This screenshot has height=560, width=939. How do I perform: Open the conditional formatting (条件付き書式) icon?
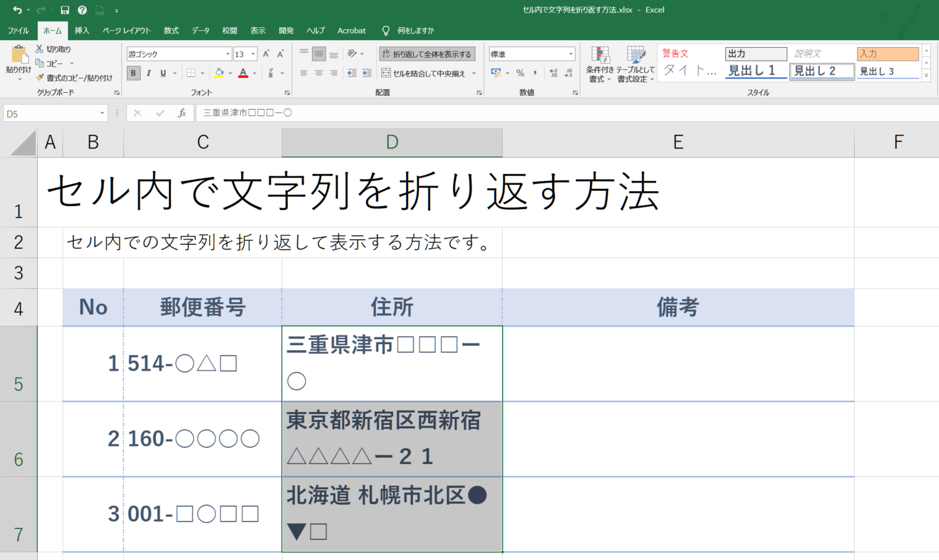pos(600,64)
